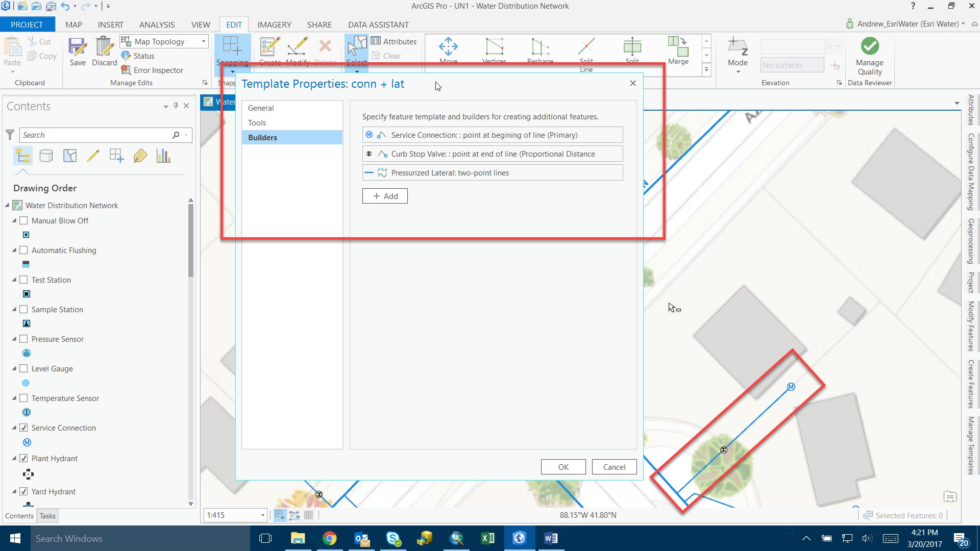Image resolution: width=980 pixels, height=551 pixels.
Task: Search Windows from the taskbar search box
Action: (x=140, y=538)
